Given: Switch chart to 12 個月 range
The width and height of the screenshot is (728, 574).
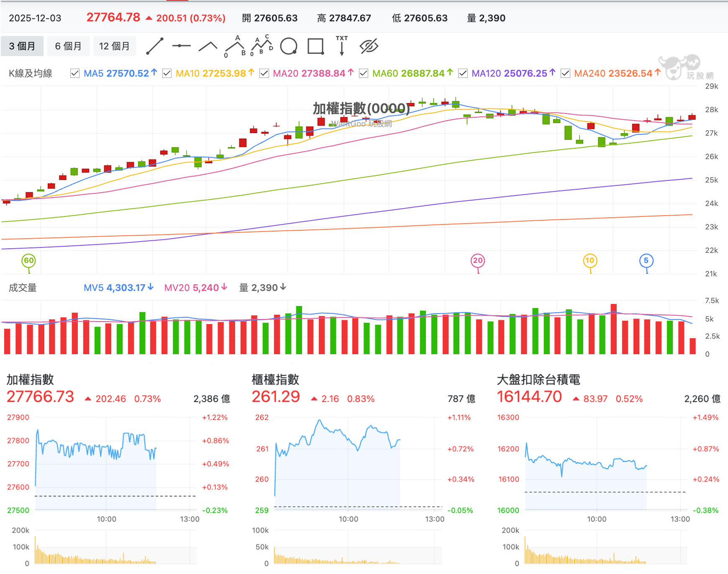Looking at the screenshot, I should (114, 46).
